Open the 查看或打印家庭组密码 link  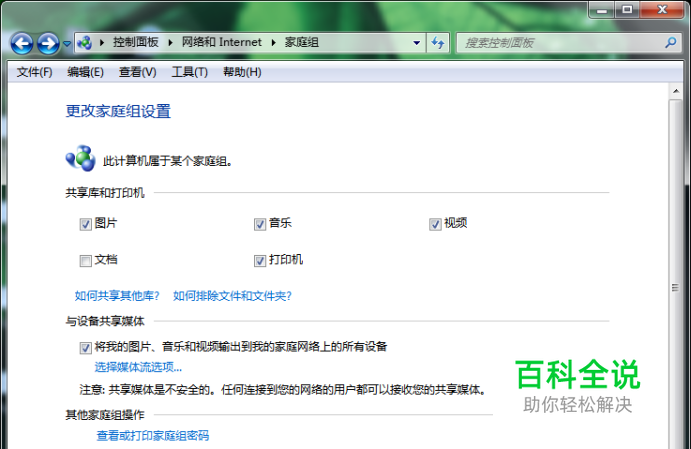[152, 436]
